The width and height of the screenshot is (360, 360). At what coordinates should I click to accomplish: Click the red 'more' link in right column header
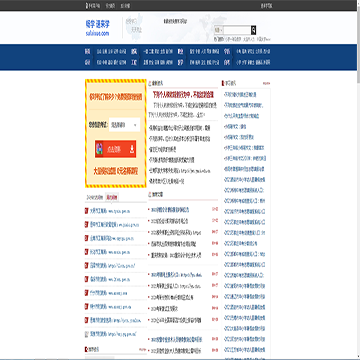266,83
